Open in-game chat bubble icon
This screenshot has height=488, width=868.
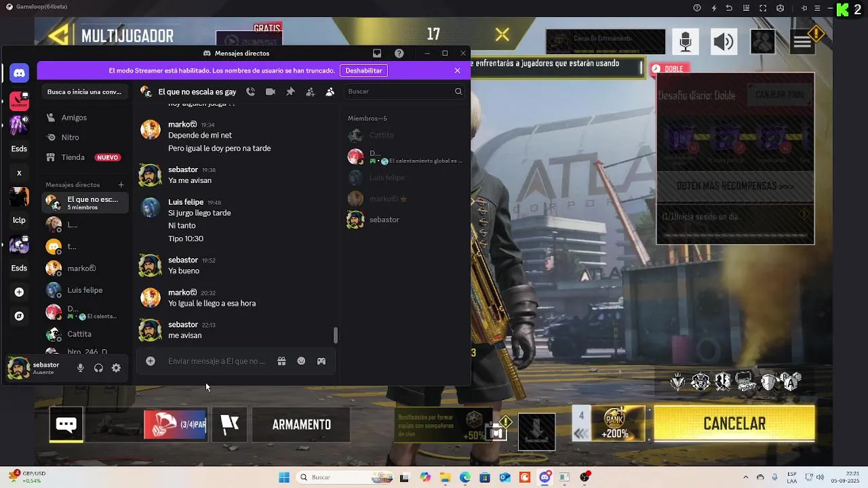pyautogui.click(x=66, y=424)
